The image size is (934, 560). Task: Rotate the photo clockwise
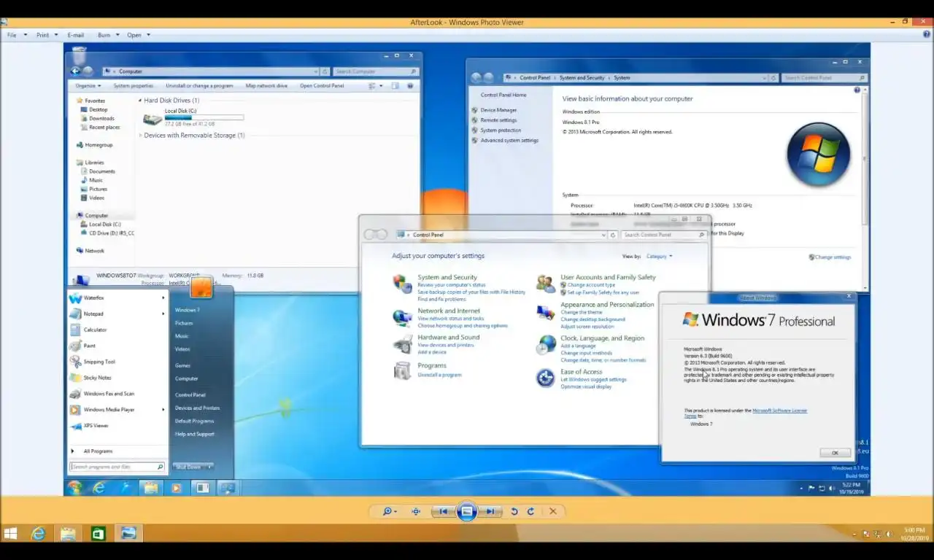pos(530,512)
